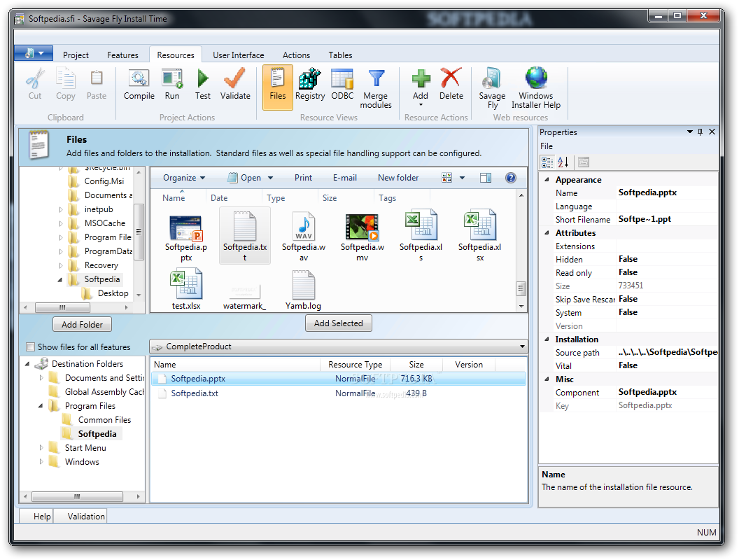This screenshot has height=560, width=739.
Task: Open the Project ribbon tab
Action: tap(76, 55)
